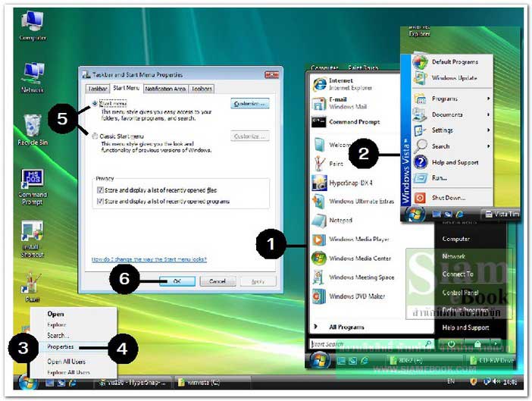The image size is (532, 401).
Task: Launch Windows Media Center
Action: [352, 258]
